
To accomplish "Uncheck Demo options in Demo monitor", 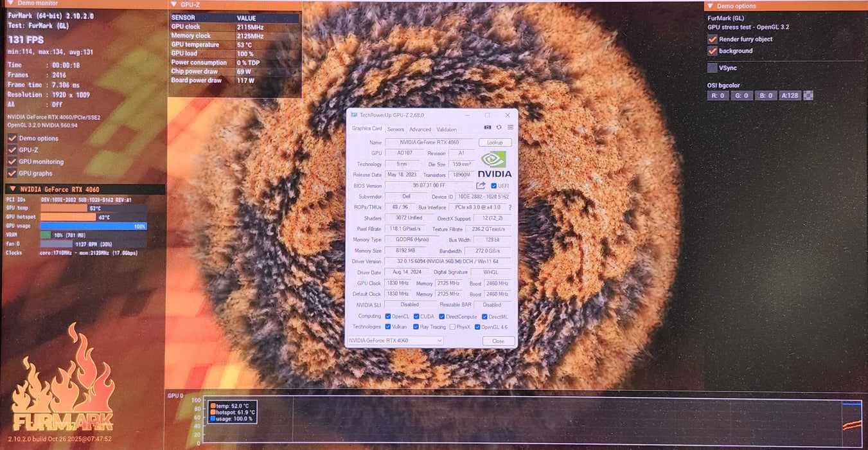I will [x=12, y=138].
